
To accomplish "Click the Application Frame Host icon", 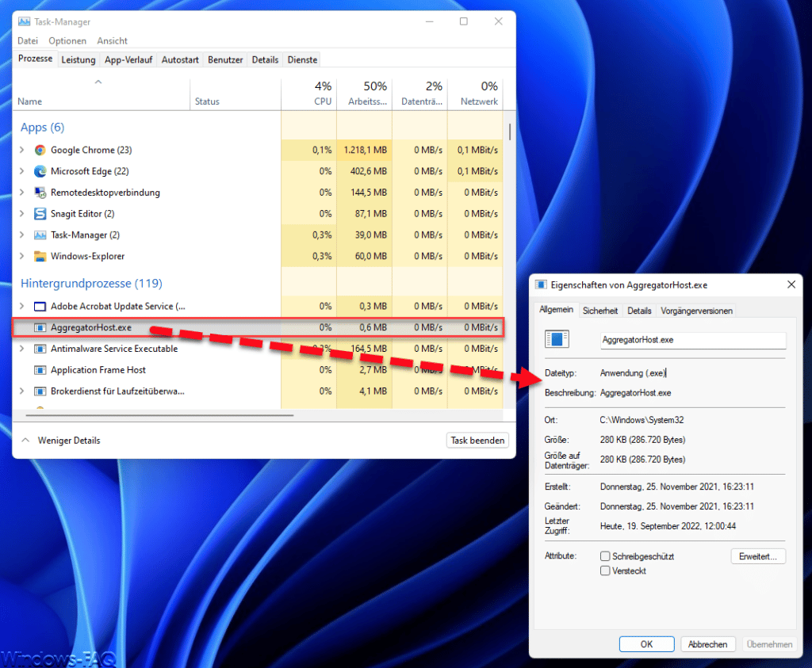I will tap(40, 370).
